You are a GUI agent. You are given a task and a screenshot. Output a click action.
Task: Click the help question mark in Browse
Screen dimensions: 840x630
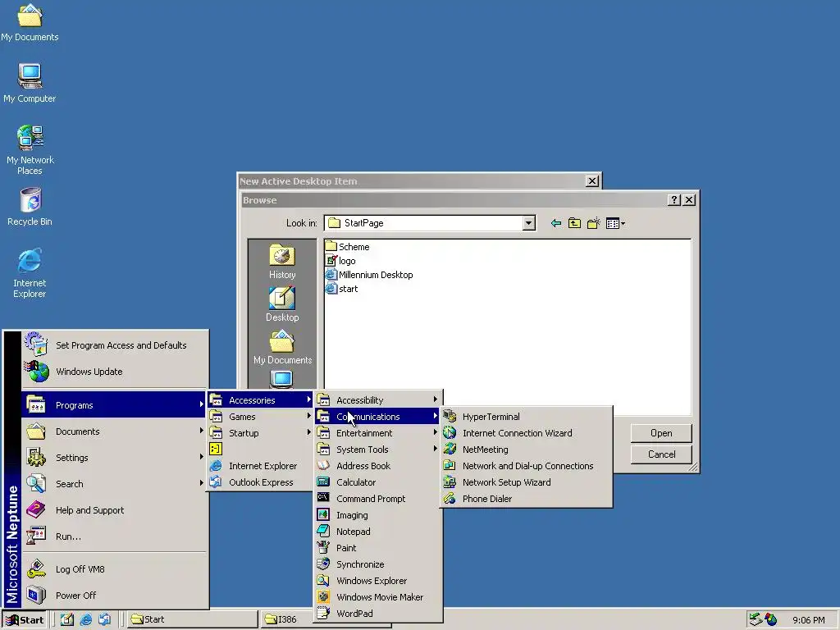(674, 200)
